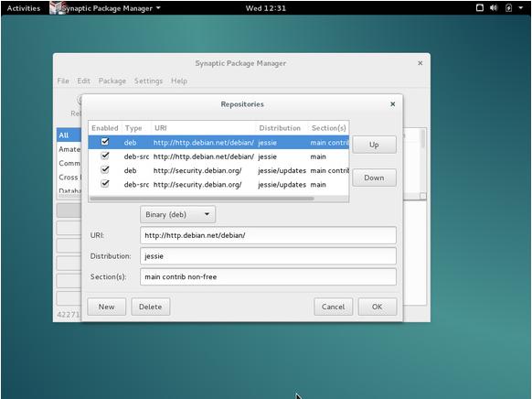Uncheck the deb-src http.debian.net repository
Image resolution: width=532 pixels, height=399 pixels.
[x=105, y=156]
